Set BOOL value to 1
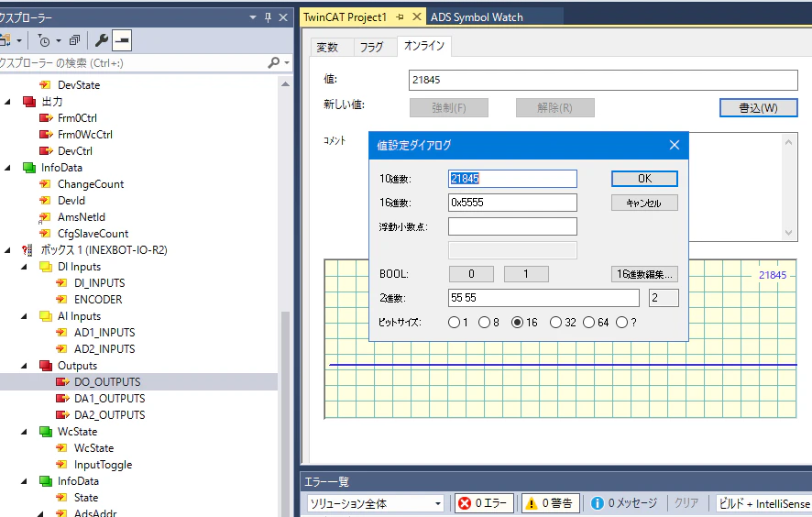 (526, 274)
